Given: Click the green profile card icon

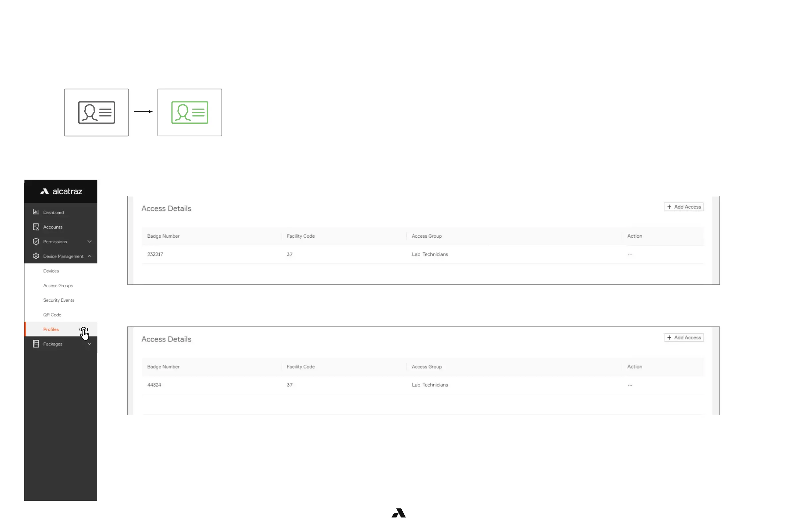Looking at the screenshot, I should point(190,112).
